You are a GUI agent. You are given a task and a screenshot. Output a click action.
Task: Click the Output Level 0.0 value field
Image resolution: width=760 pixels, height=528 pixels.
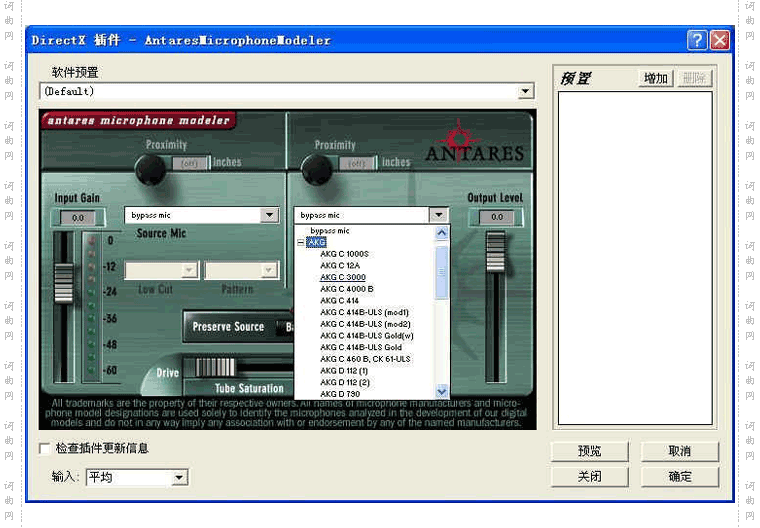click(497, 217)
